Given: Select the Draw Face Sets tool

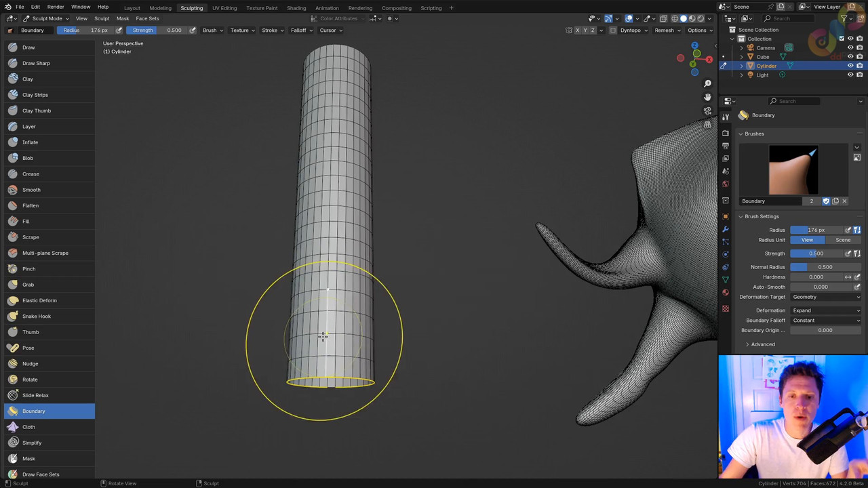Looking at the screenshot, I should click(x=49, y=474).
